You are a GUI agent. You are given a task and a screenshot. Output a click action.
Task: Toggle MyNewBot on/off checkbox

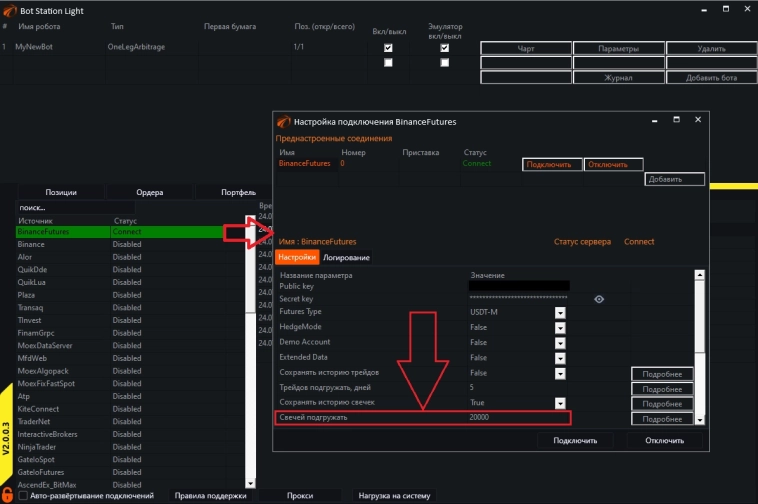pyautogui.click(x=388, y=48)
